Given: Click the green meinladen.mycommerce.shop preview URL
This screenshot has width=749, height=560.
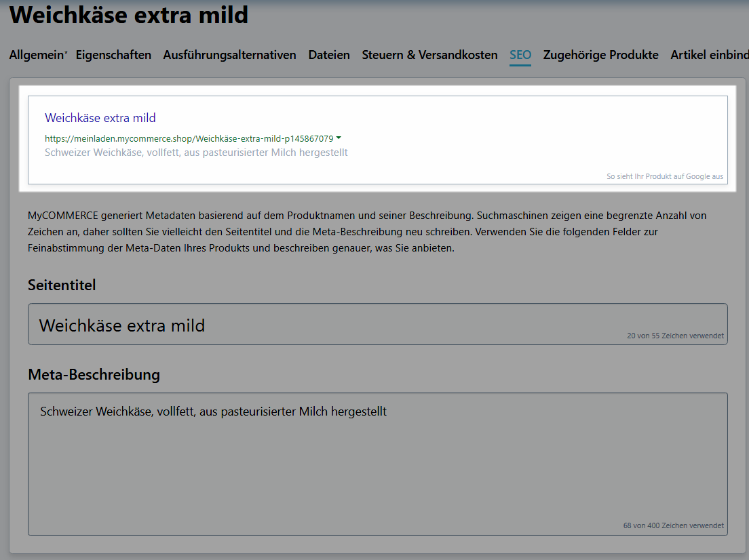Looking at the screenshot, I should click(x=189, y=138).
